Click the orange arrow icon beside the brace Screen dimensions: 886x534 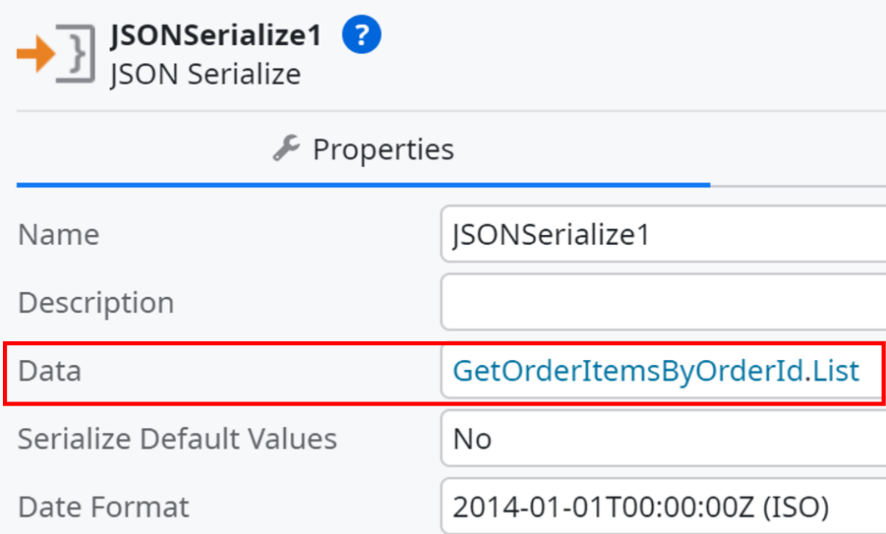pyautogui.click(x=36, y=54)
